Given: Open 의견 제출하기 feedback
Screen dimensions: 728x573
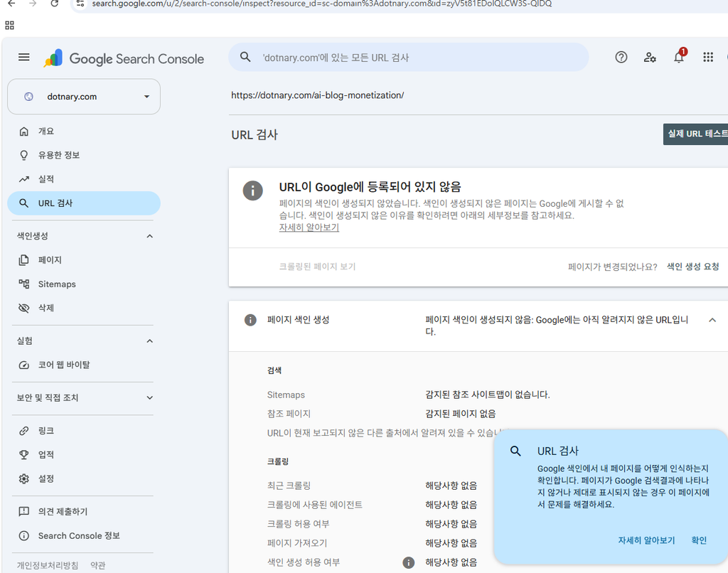Looking at the screenshot, I should tap(84, 512).
